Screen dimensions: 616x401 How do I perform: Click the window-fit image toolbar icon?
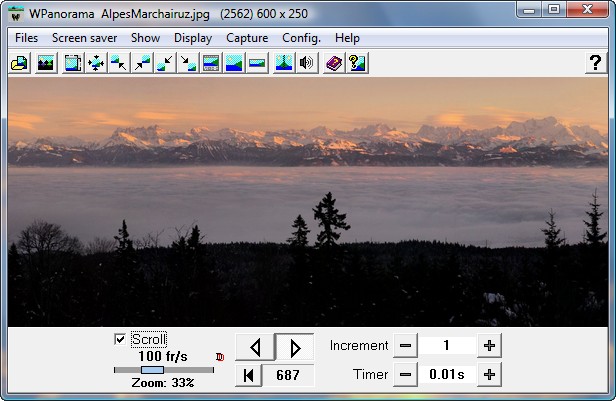73,63
